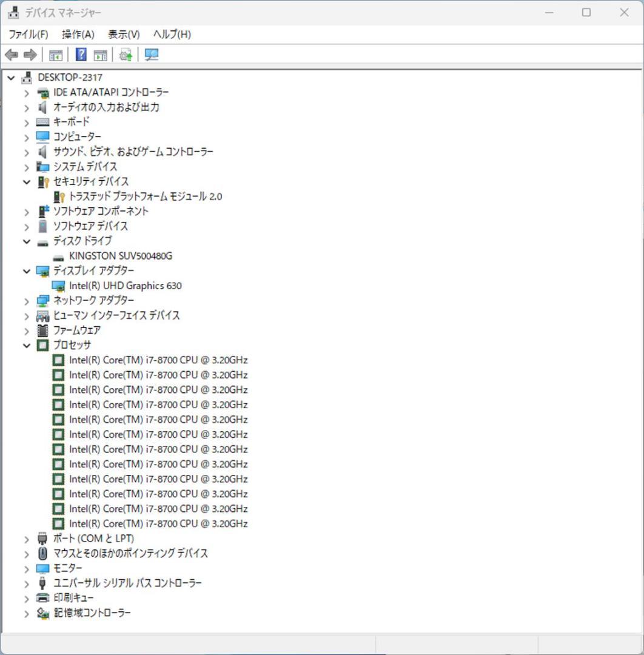Image resolution: width=644 pixels, height=655 pixels.
Task: Expand the ネットワーク アダプター category
Action: pos(26,300)
